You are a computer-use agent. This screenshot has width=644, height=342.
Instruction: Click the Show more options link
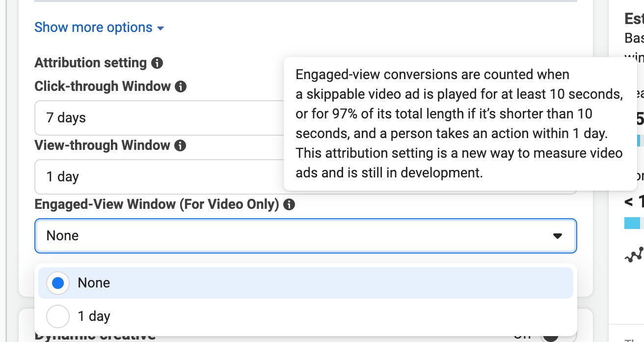click(x=93, y=27)
